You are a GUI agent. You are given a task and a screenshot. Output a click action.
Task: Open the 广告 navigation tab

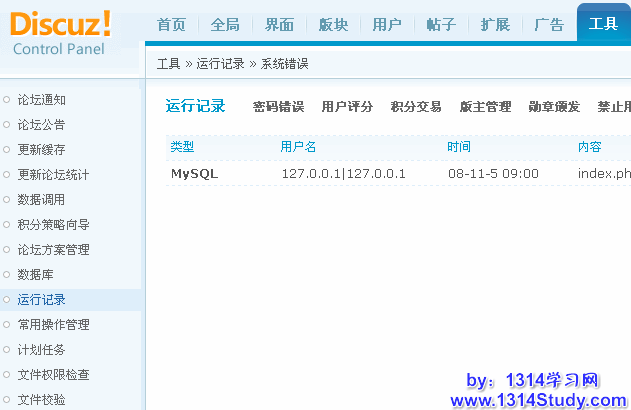pyautogui.click(x=549, y=25)
